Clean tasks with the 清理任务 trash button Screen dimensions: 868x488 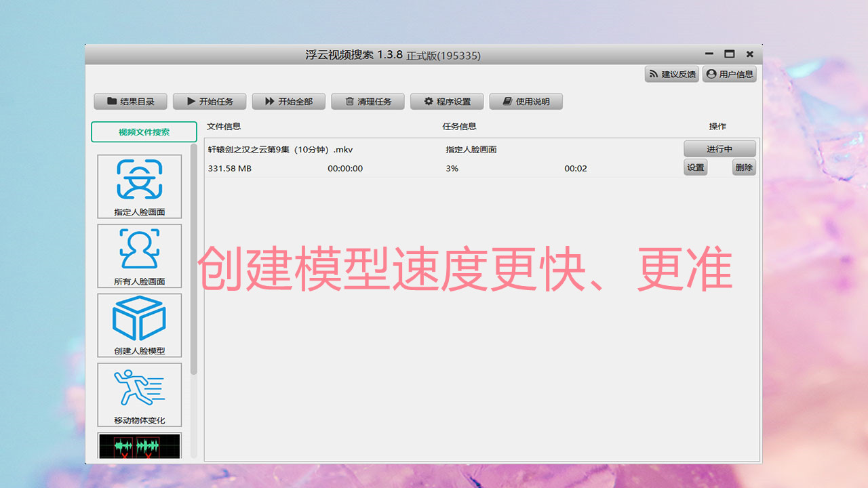[x=368, y=101]
